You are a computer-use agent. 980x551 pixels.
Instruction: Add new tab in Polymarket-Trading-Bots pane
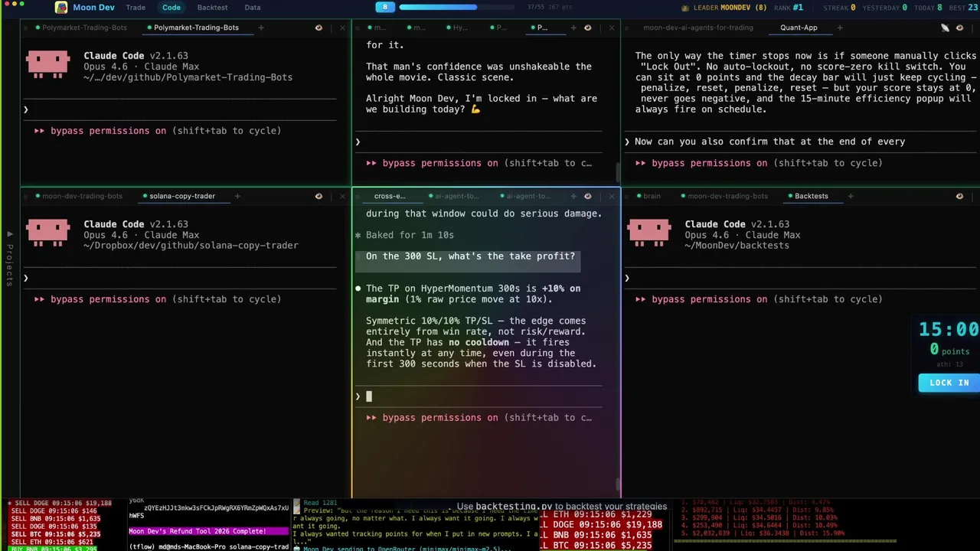(260, 28)
